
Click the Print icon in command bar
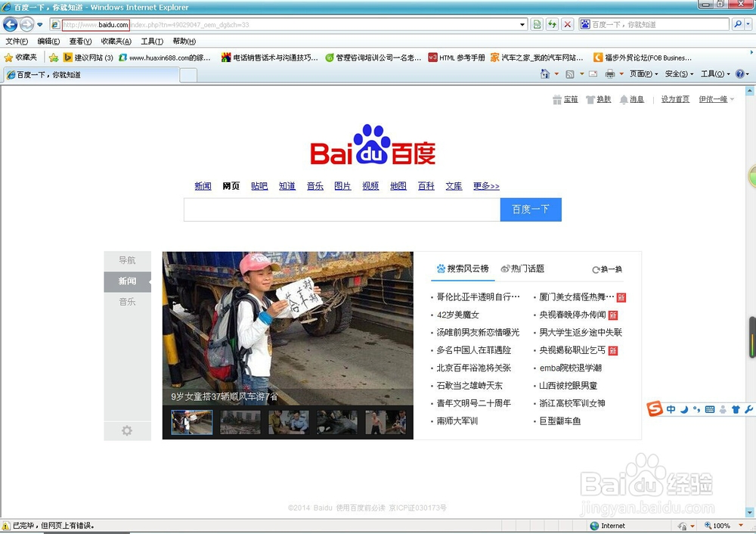tap(610, 74)
